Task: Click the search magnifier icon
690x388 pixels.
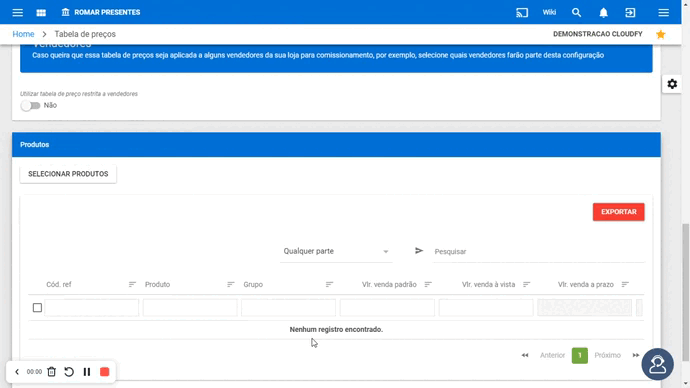Action: pos(576,12)
